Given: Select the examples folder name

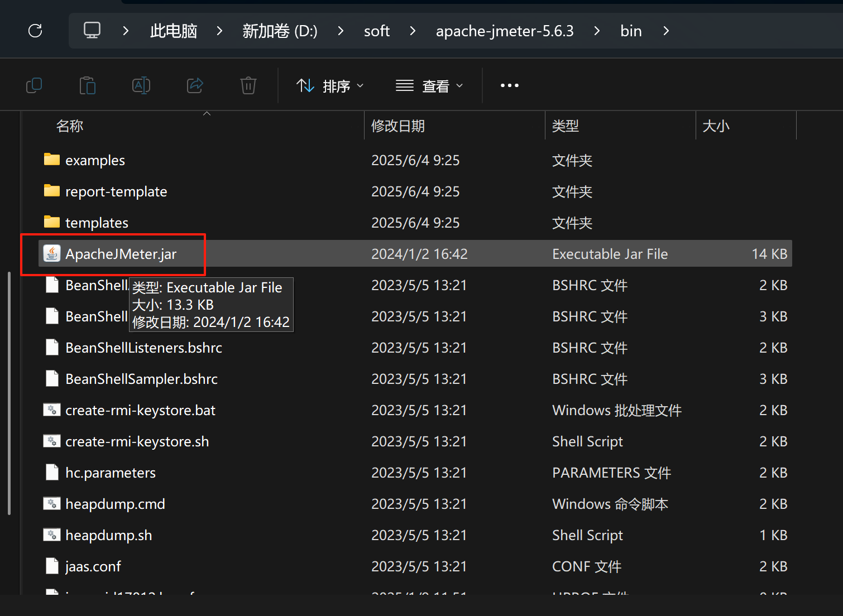Looking at the screenshot, I should click(95, 160).
